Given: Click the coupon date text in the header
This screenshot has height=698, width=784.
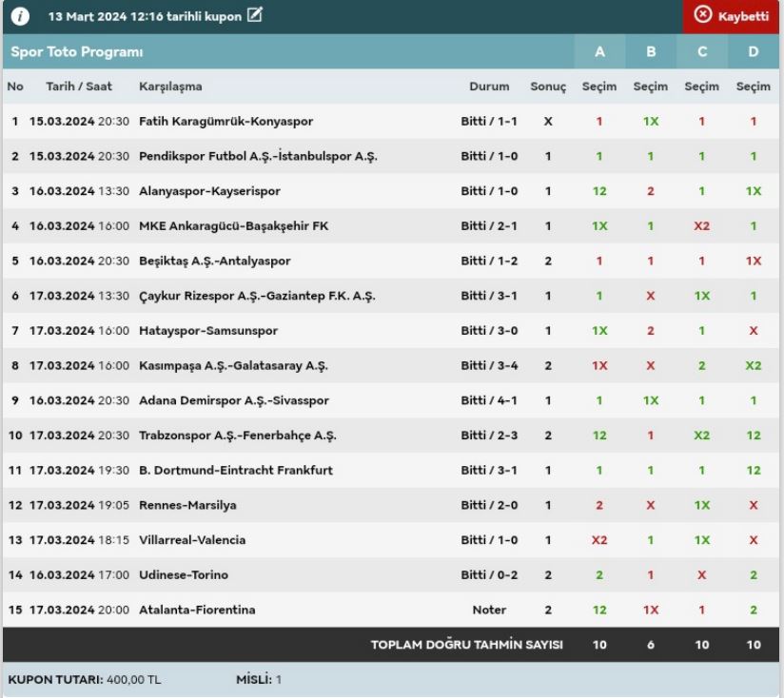Looking at the screenshot, I should point(145,16).
